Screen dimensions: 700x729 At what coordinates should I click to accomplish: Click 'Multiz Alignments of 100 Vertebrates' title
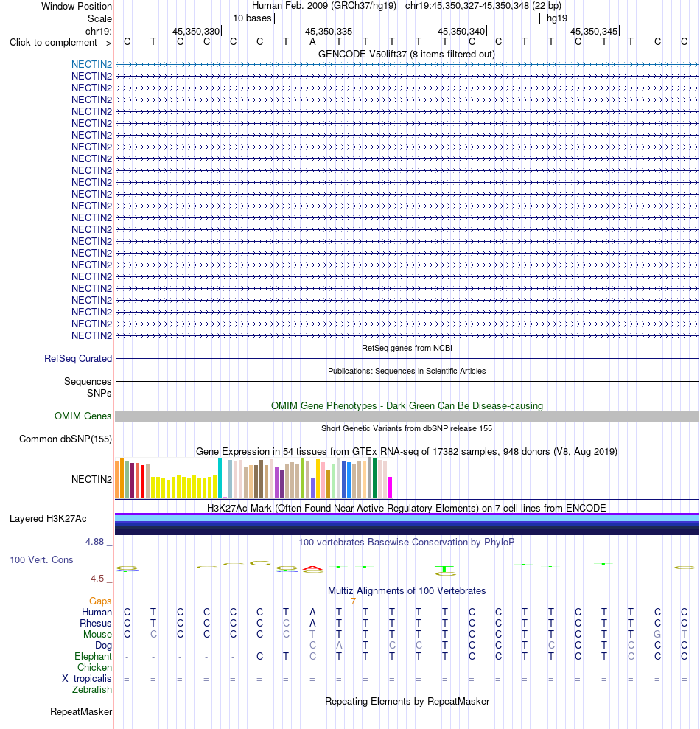click(407, 590)
